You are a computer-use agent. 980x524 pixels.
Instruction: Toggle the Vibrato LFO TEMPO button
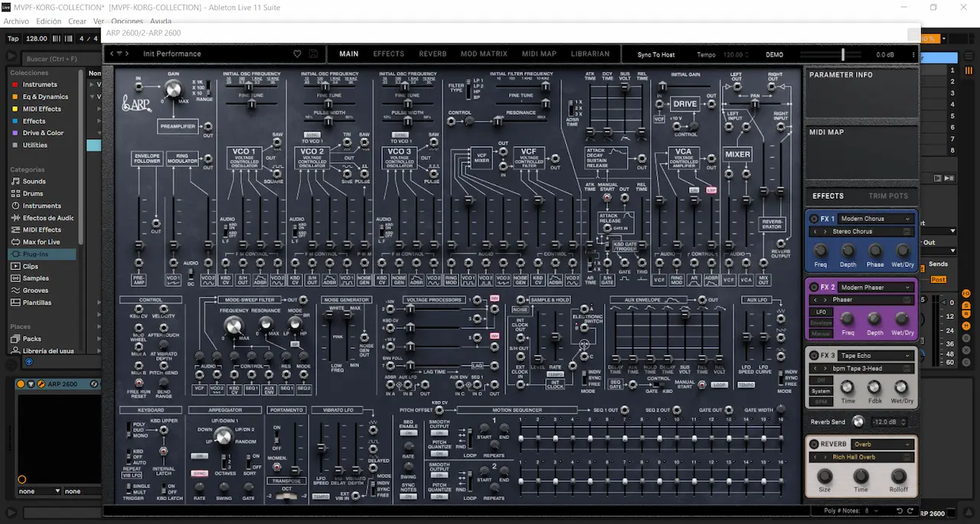pos(321,496)
